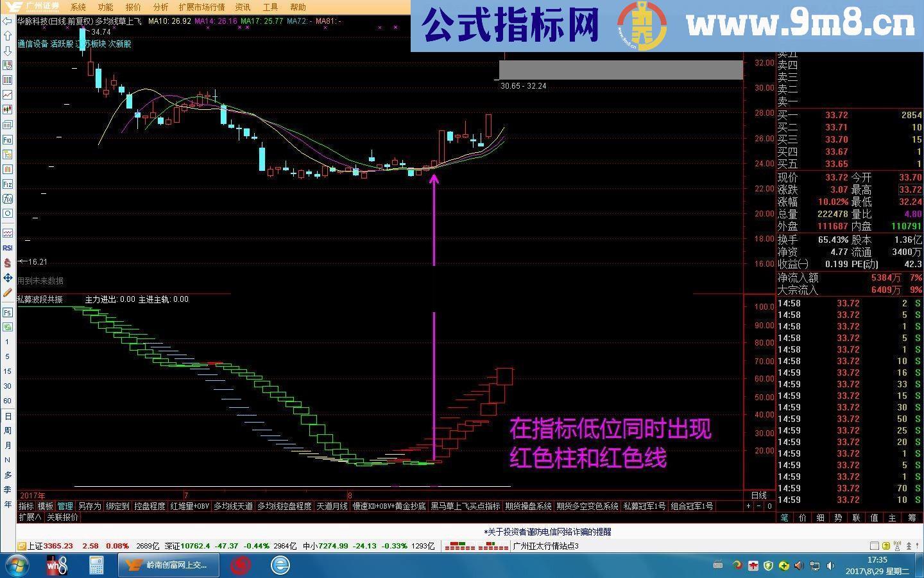Click the back arrow navigation icon at sidebar top
This screenshot has height=578, width=924.
tap(8, 20)
